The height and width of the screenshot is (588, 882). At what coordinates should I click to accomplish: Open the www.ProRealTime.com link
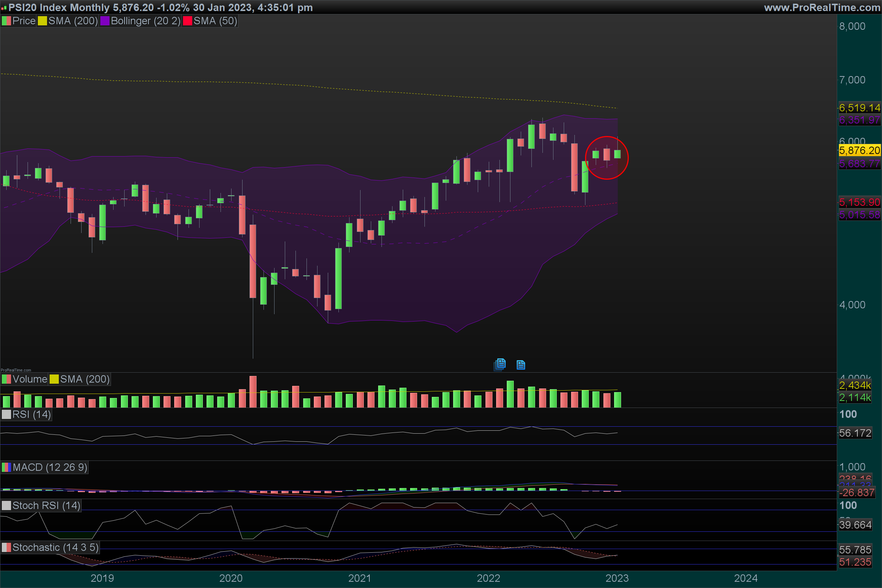point(822,7)
